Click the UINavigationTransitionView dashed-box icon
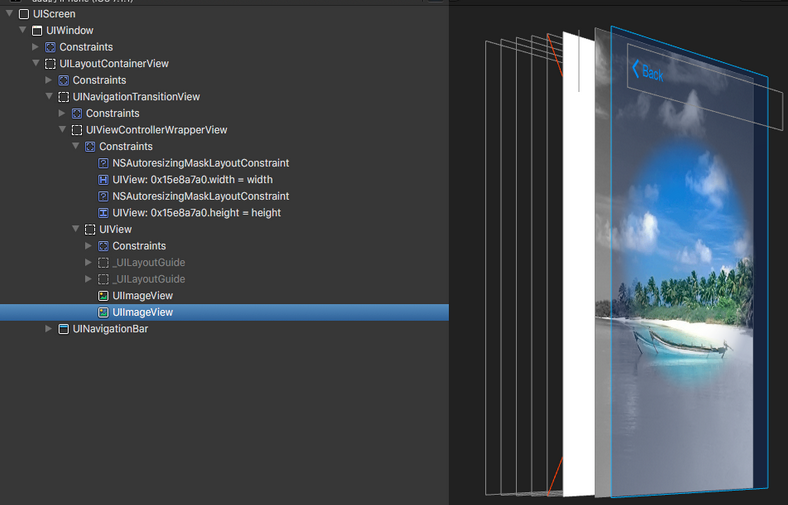Viewport: 788px width, 505px height. (63, 97)
